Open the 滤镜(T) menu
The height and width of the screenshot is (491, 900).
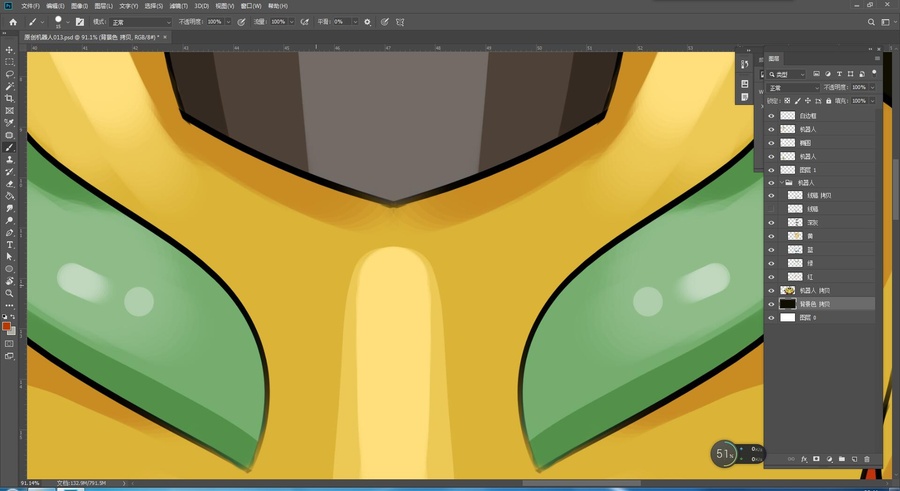178,6
